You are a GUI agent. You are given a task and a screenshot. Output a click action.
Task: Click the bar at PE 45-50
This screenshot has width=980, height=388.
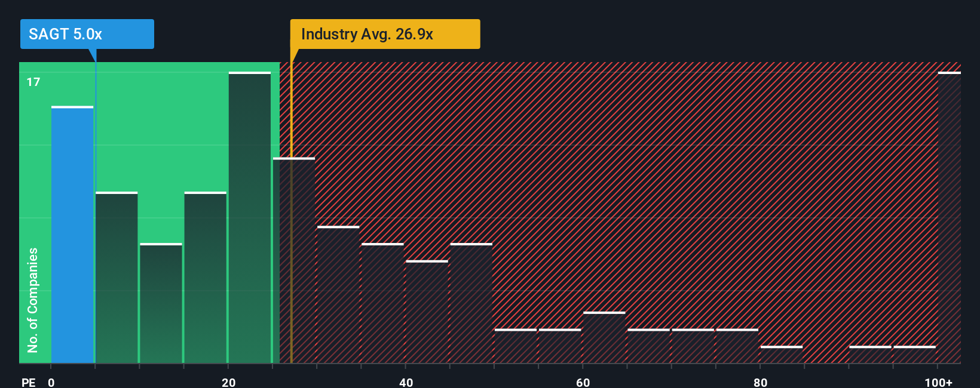coord(471,303)
